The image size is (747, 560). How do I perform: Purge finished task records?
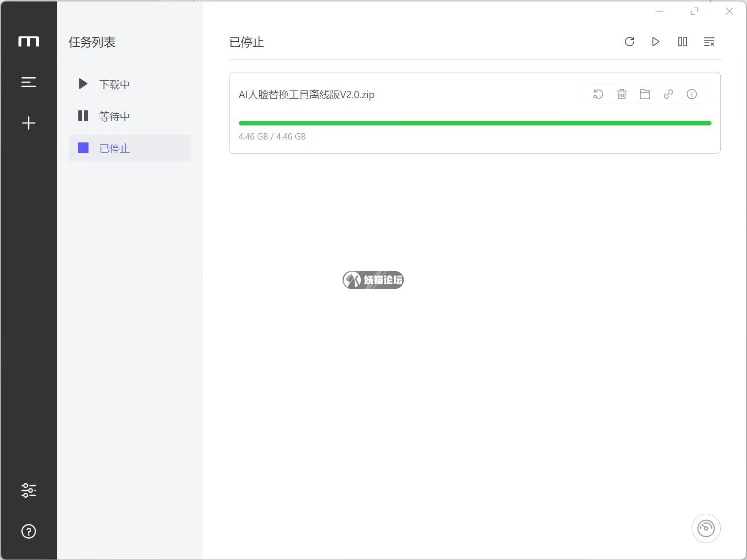(x=709, y=42)
